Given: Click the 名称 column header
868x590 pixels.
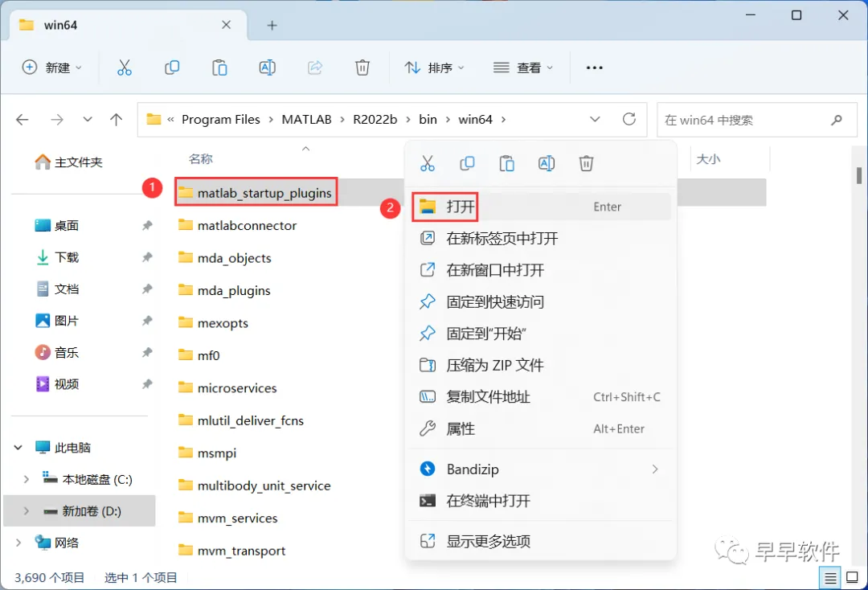Looking at the screenshot, I should pos(200,159).
